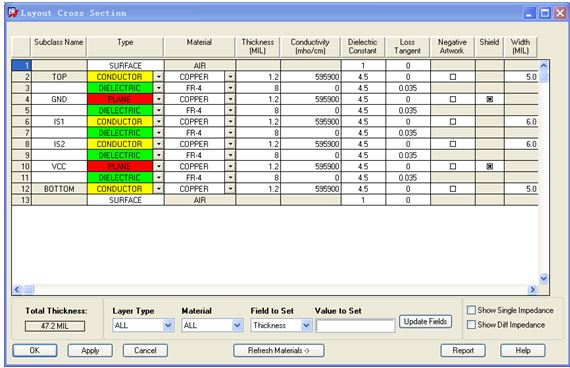This screenshot has width=570, height=368.
Task: Select the IS2 subclass name cell
Action: click(x=59, y=144)
